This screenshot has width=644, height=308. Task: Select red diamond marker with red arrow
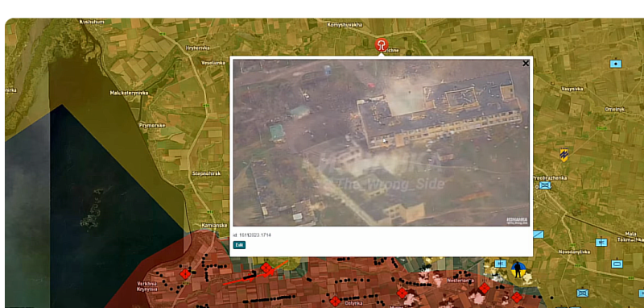click(266, 268)
